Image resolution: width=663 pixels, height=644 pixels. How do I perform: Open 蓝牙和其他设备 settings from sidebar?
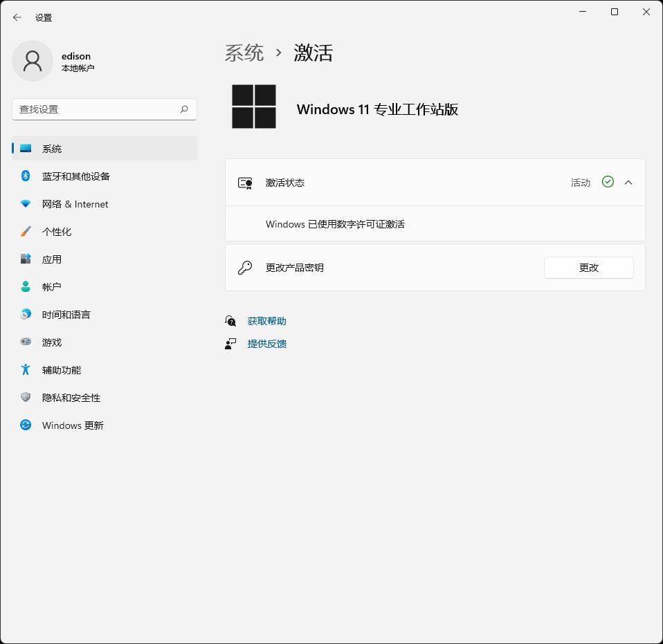tap(72, 176)
